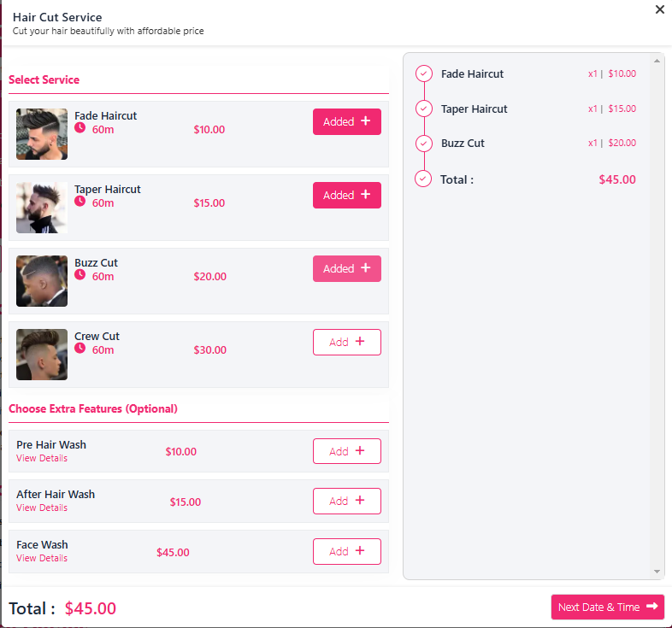
Task: Open View Details under After Hair Wash
Action: [42, 508]
